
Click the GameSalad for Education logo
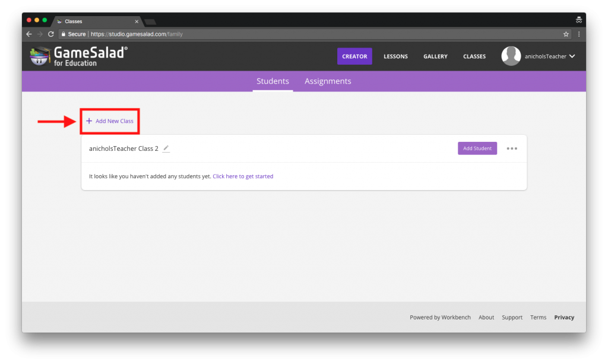pos(79,56)
